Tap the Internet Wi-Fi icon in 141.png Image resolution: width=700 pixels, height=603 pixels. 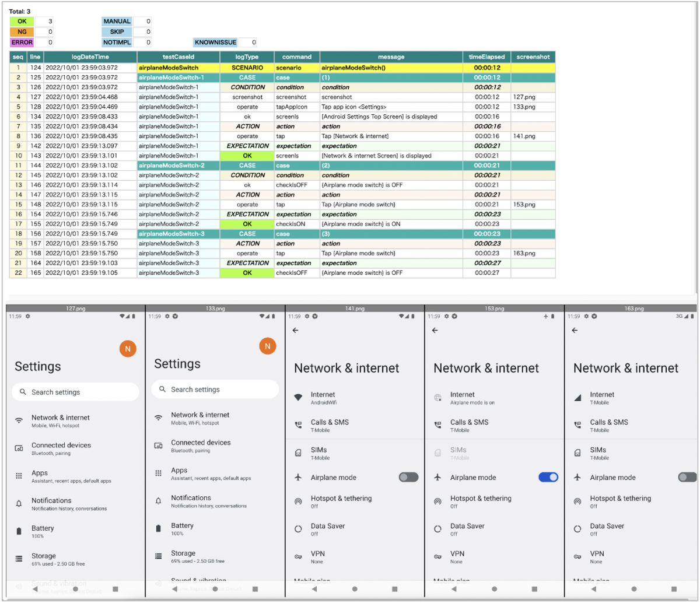pyautogui.click(x=298, y=398)
